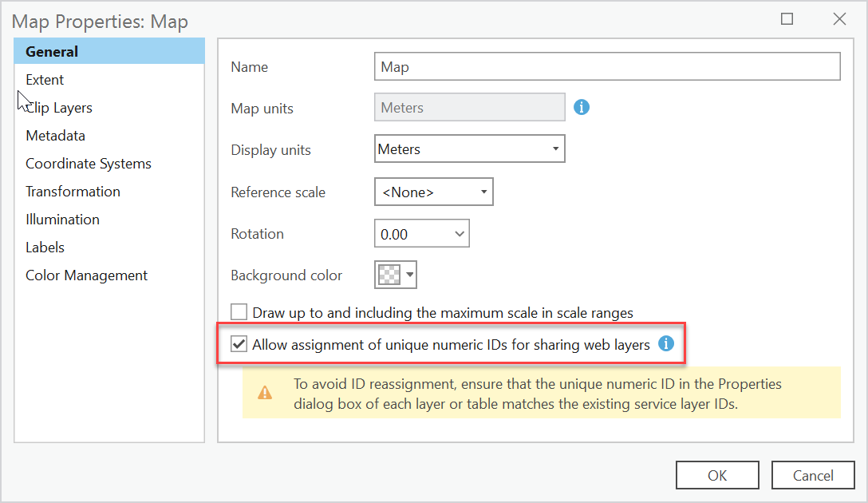The height and width of the screenshot is (503, 868).
Task: Click the info icon beside Map units
Action: click(x=581, y=106)
